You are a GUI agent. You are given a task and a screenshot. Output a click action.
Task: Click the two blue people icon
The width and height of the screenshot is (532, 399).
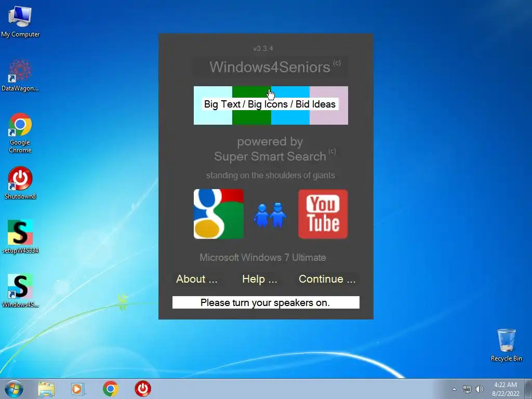coord(270,215)
